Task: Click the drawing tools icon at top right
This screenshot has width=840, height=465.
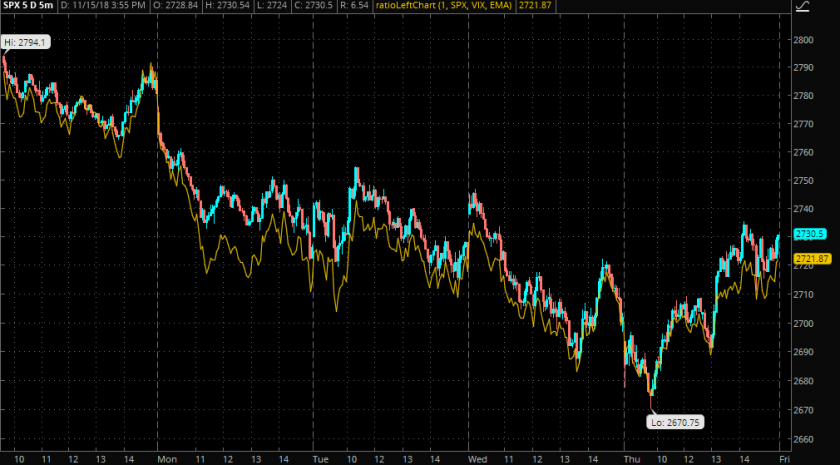Action: click(x=801, y=8)
